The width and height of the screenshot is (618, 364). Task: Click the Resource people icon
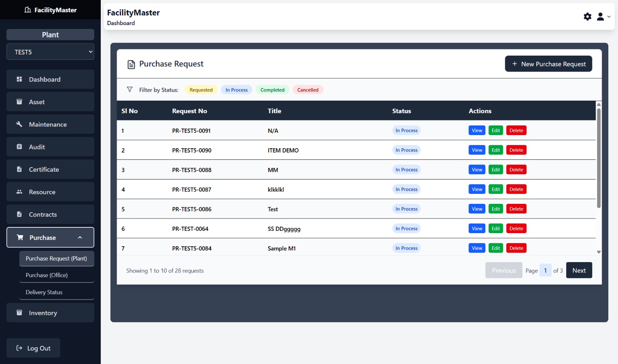(x=19, y=192)
